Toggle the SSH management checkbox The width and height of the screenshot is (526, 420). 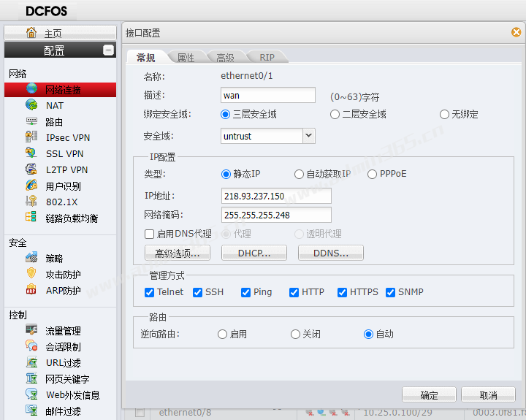[x=197, y=292]
